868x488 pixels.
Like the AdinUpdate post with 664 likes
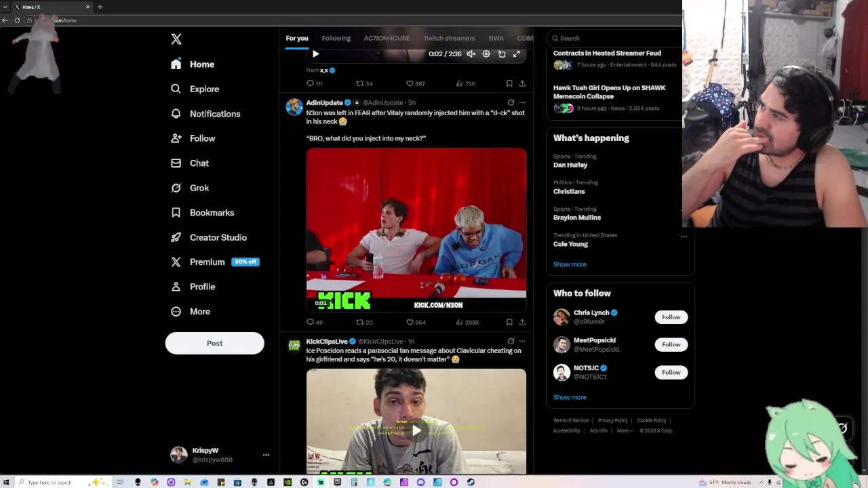415,323
